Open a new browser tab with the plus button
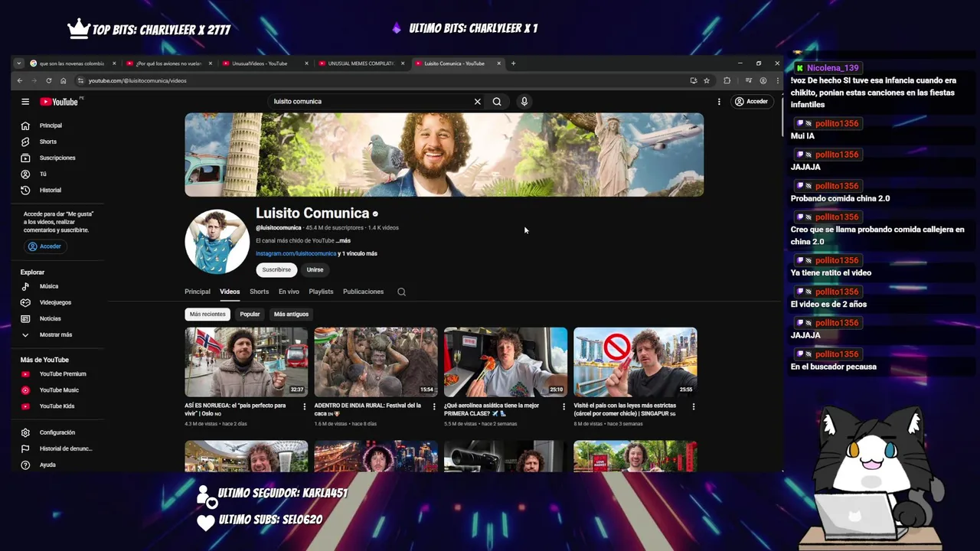980x551 pixels. [513, 64]
